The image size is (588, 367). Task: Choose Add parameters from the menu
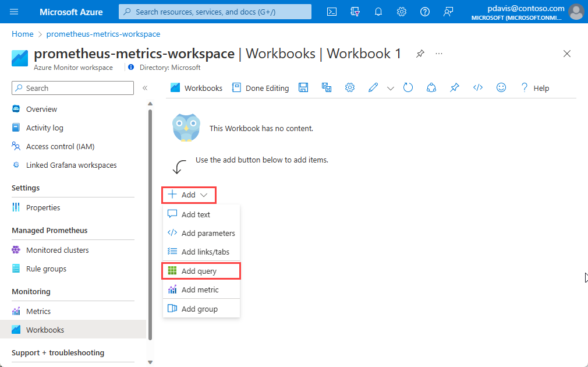[x=201, y=233]
